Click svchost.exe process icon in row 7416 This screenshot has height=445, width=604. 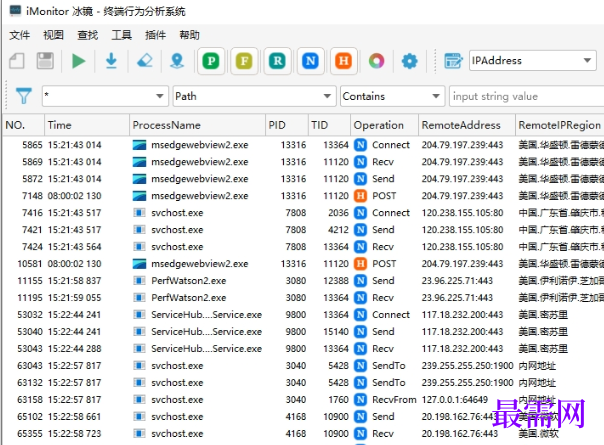click(139, 213)
